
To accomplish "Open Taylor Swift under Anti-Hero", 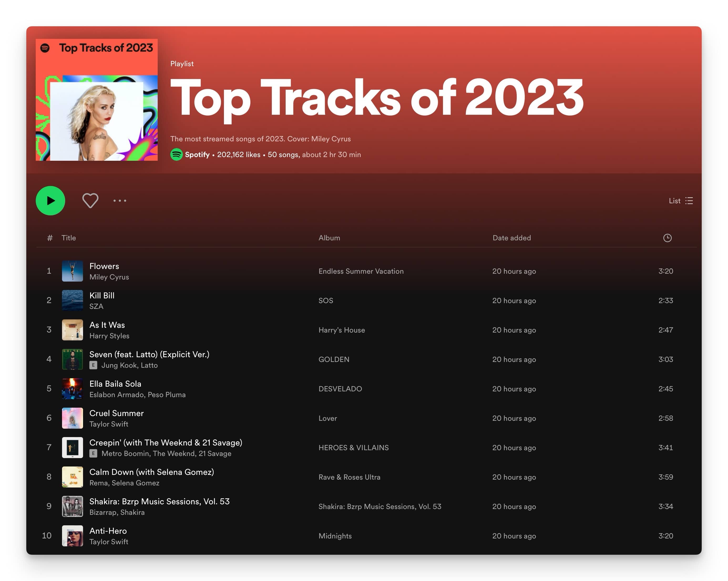I will (x=108, y=542).
